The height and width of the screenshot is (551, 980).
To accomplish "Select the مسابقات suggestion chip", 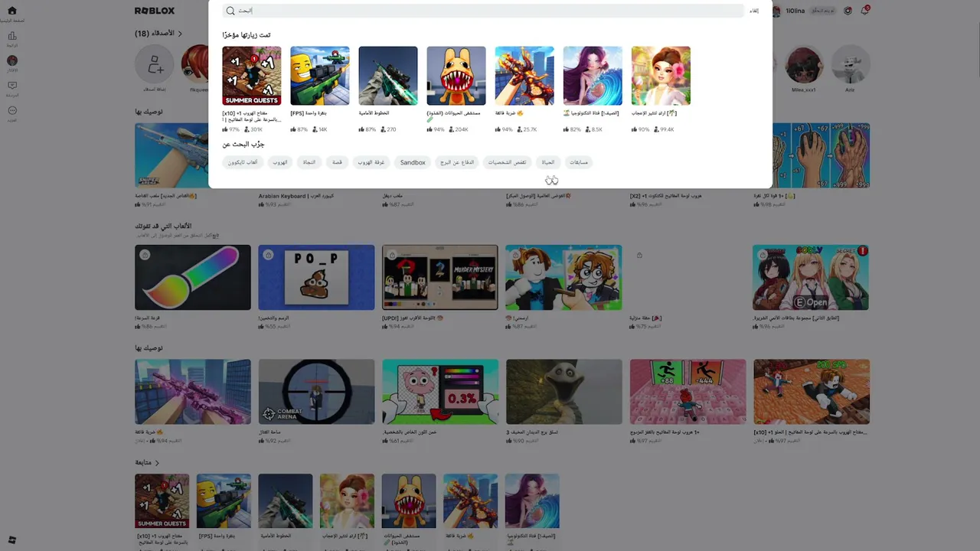I will 579,162.
